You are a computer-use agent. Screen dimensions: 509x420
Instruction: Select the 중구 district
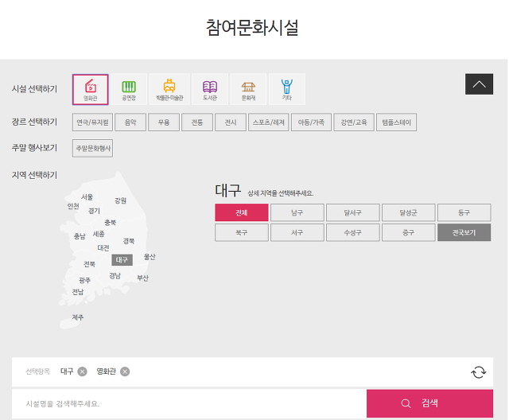click(x=408, y=232)
